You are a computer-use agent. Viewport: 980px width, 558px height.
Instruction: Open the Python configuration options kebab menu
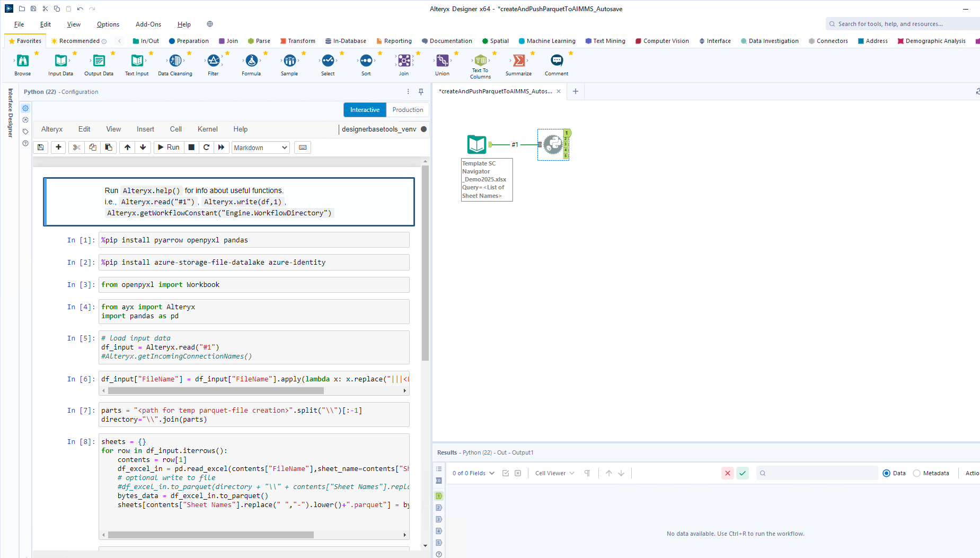pyautogui.click(x=408, y=92)
